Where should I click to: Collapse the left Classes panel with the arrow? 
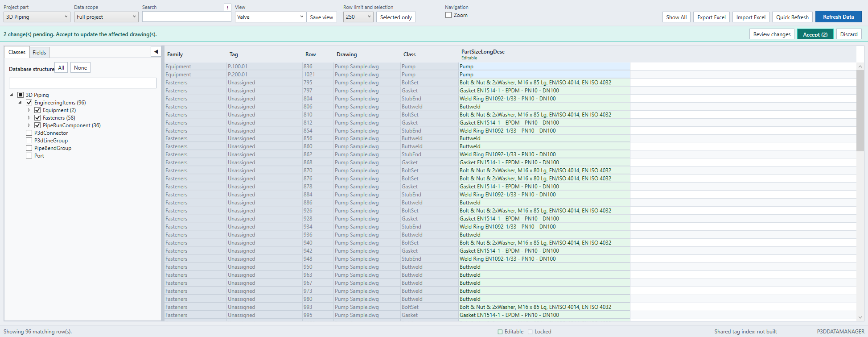156,52
